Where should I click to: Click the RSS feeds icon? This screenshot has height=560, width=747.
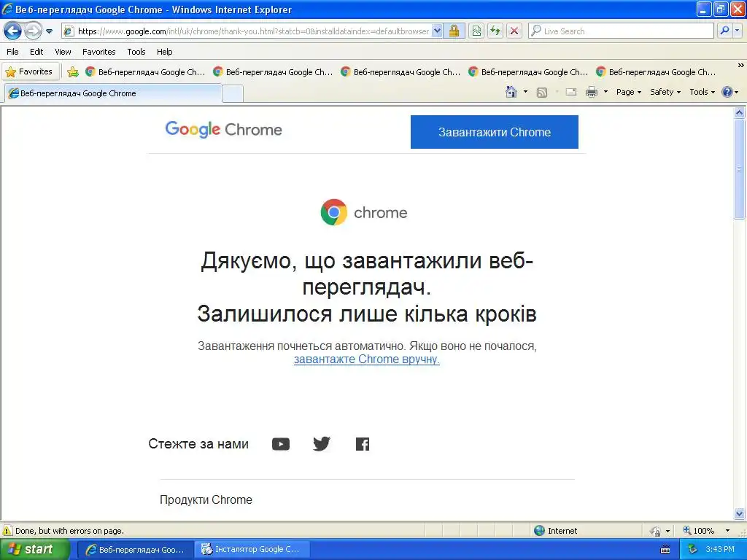tap(542, 93)
